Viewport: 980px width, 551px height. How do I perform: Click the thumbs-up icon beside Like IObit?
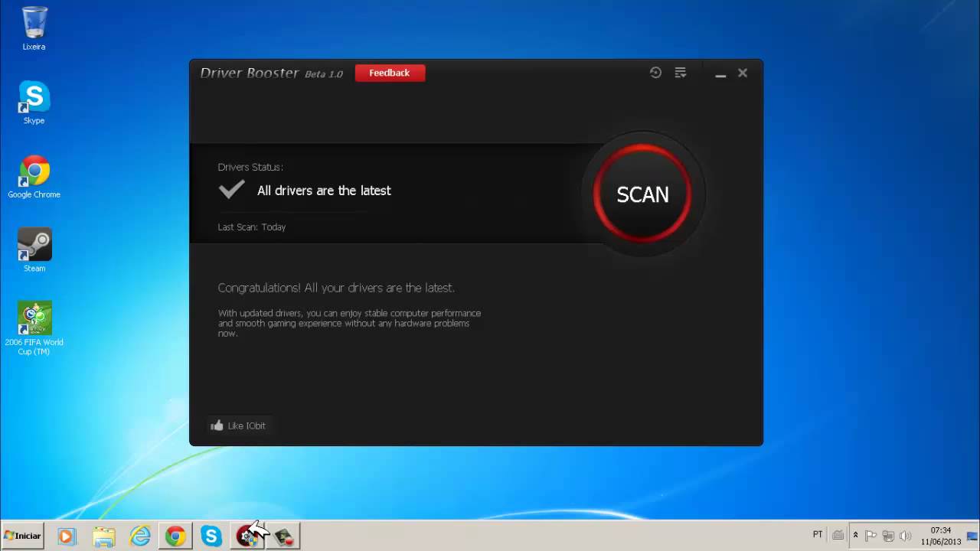[x=217, y=425]
